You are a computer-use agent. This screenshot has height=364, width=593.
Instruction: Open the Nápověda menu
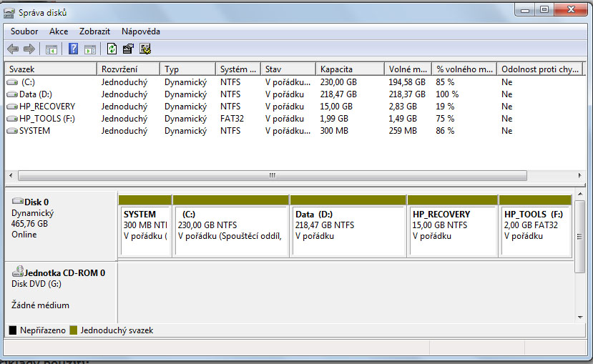141,31
